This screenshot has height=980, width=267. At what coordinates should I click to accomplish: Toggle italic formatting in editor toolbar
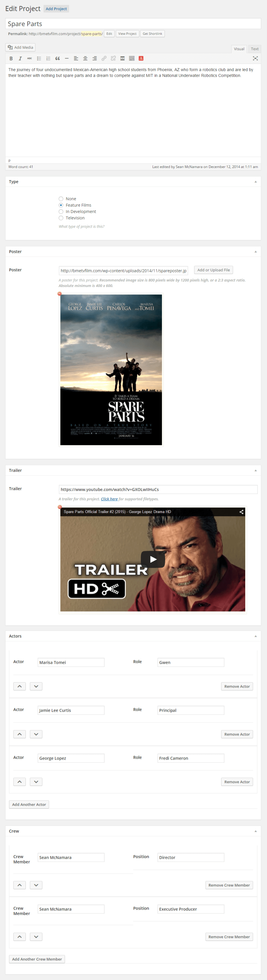20,59
